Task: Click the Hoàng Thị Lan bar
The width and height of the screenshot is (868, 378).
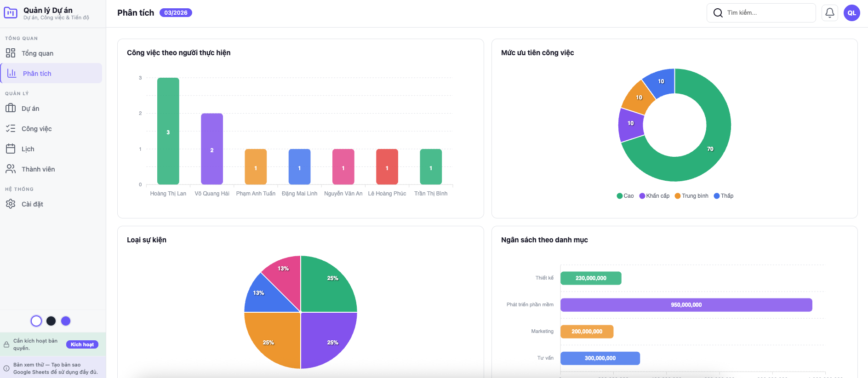Action: pos(168,131)
